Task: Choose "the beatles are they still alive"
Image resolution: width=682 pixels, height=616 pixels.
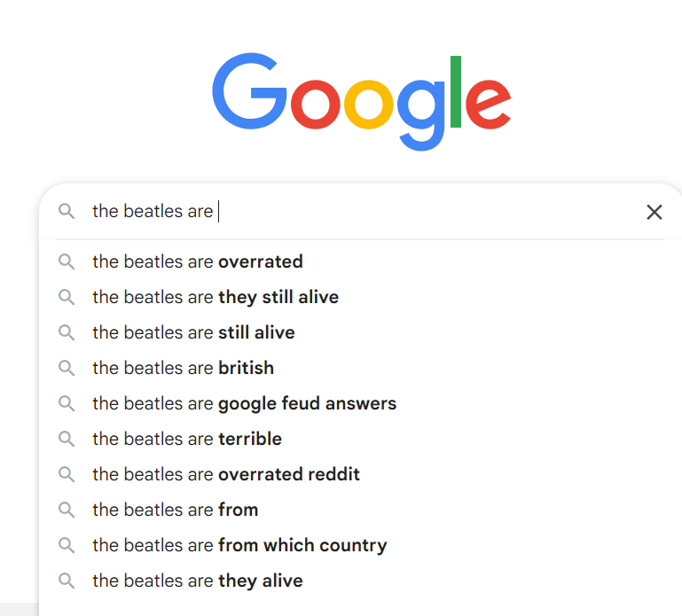Action: (216, 297)
